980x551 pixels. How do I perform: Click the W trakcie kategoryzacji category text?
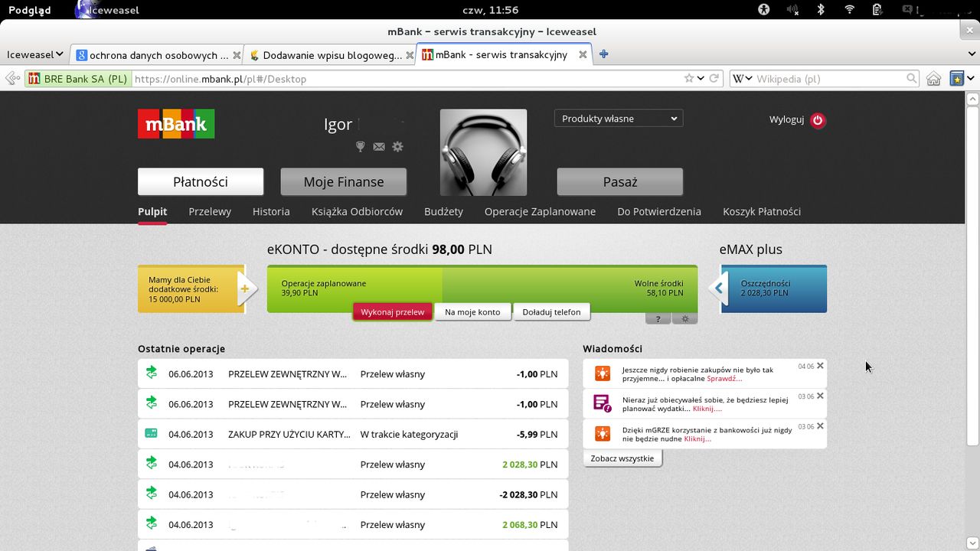(409, 434)
